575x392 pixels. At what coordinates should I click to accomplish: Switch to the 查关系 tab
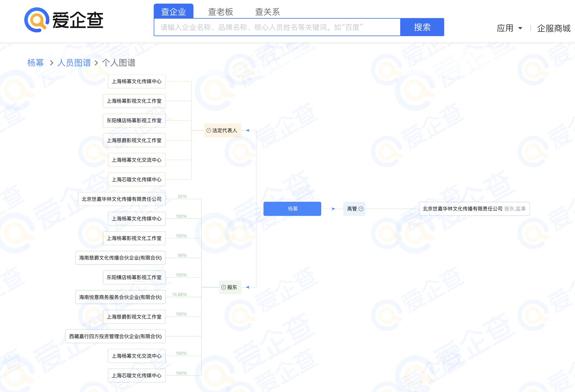tap(268, 11)
